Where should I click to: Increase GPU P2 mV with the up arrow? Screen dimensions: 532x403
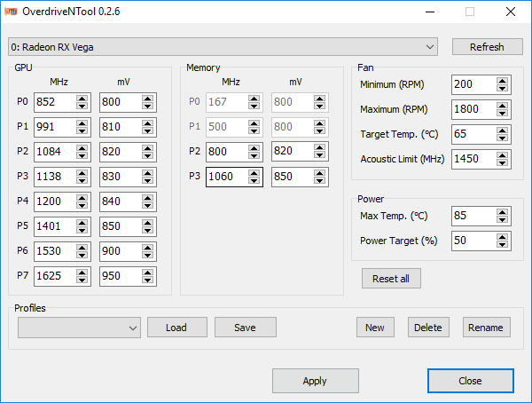tap(147, 148)
